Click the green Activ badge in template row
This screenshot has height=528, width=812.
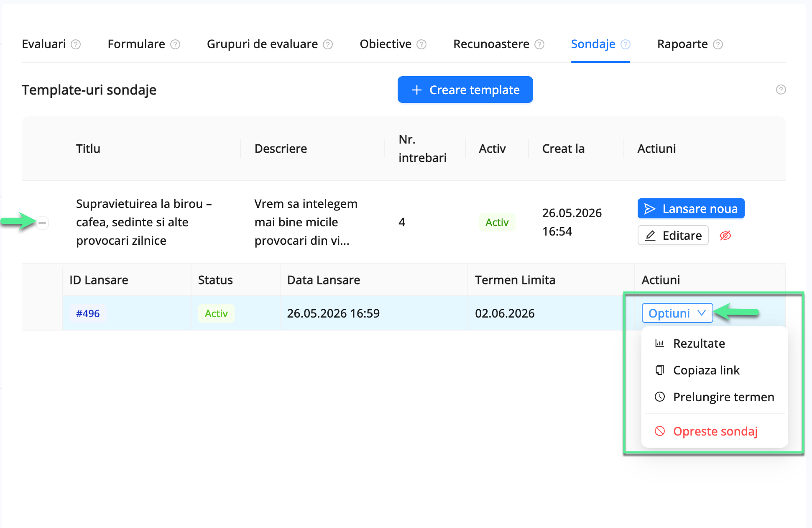pyautogui.click(x=497, y=222)
